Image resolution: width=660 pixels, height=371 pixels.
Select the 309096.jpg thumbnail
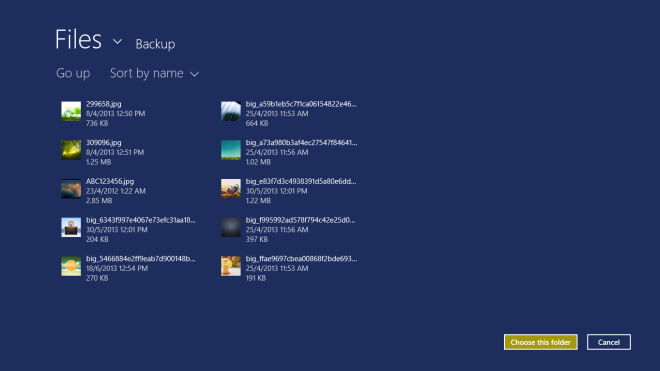pos(71,150)
